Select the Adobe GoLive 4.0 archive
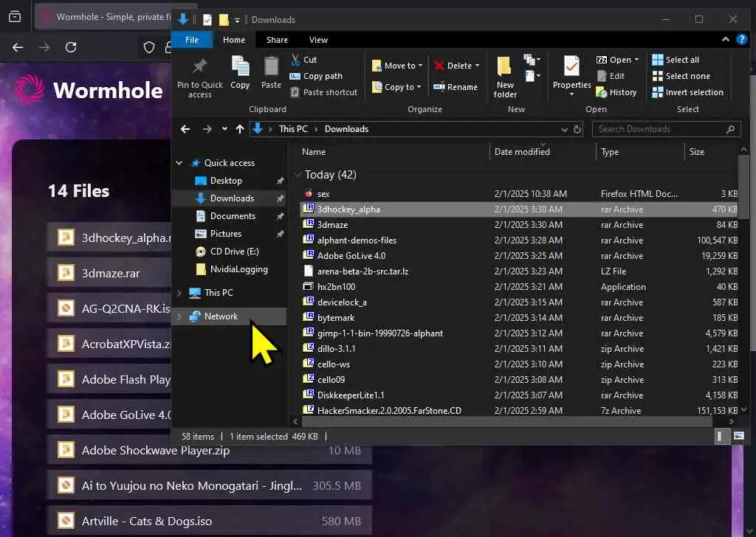The height and width of the screenshot is (537, 756). [519, 256]
